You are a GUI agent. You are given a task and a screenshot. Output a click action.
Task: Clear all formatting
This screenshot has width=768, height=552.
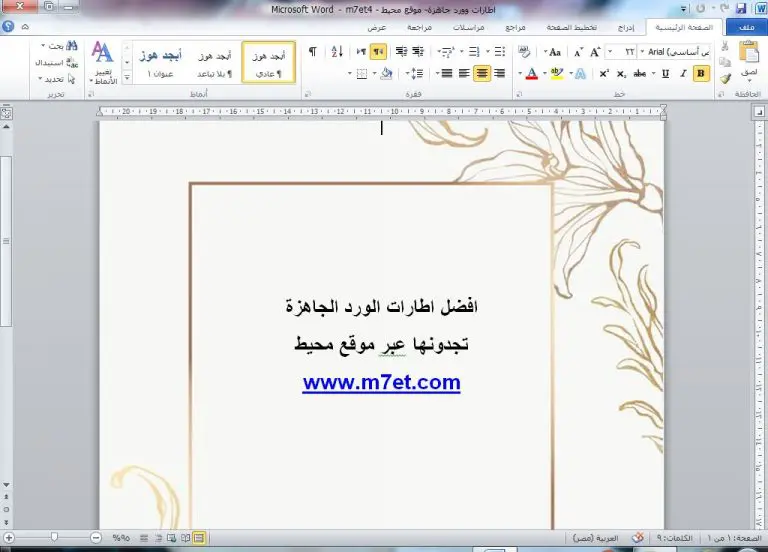[x=524, y=51]
